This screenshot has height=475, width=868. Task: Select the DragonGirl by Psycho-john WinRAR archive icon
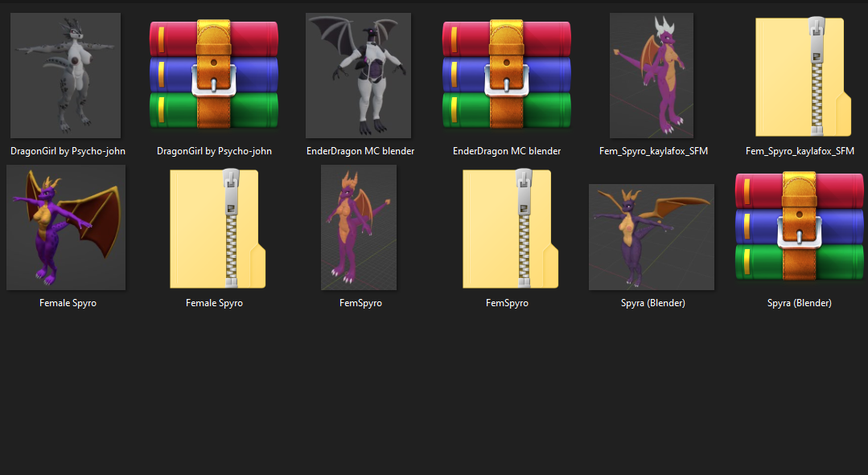point(214,74)
